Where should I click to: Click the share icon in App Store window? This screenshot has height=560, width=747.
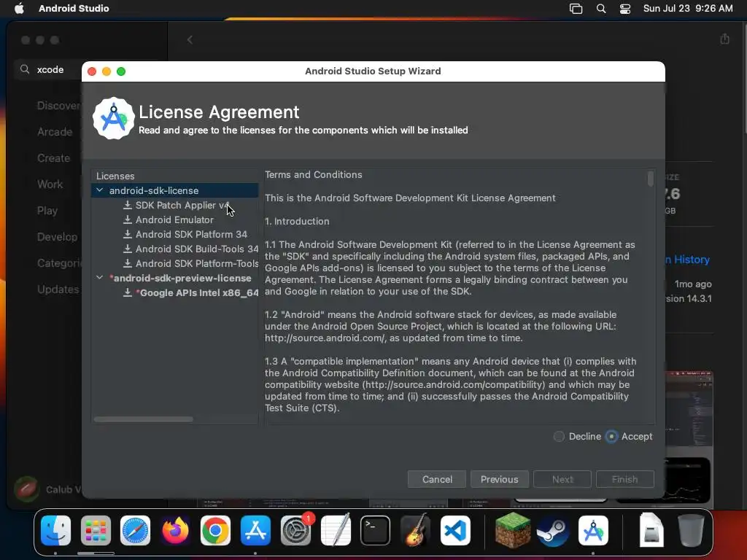click(x=724, y=39)
